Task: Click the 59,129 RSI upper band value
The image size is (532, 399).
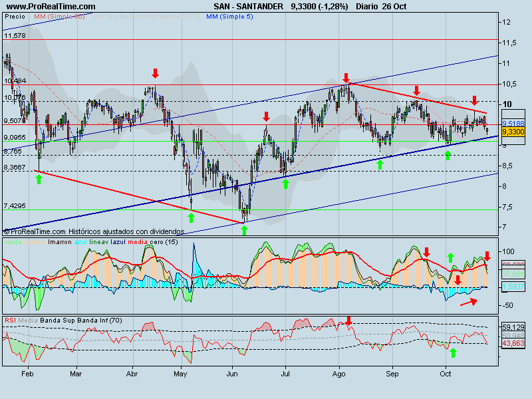Action: click(x=513, y=327)
